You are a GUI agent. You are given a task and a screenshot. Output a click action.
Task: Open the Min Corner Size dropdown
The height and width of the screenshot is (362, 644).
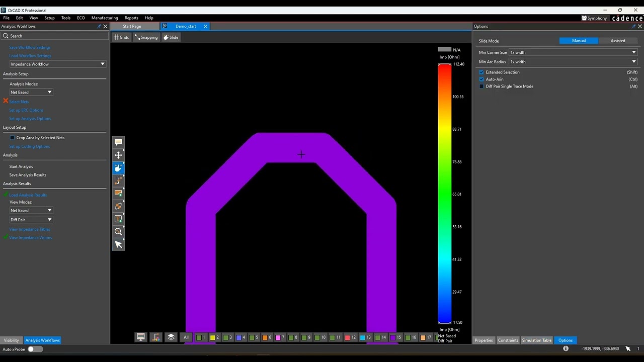(x=573, y=52)
